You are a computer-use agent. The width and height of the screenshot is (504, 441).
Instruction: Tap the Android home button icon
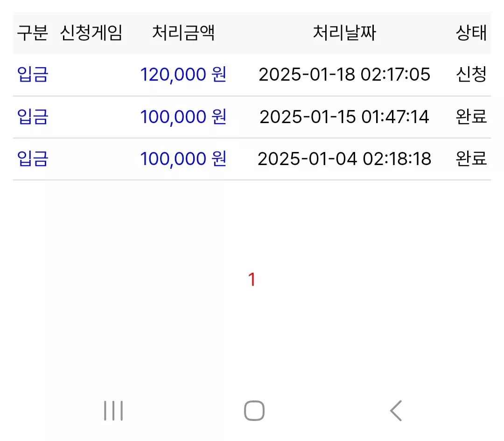(254, 411)
